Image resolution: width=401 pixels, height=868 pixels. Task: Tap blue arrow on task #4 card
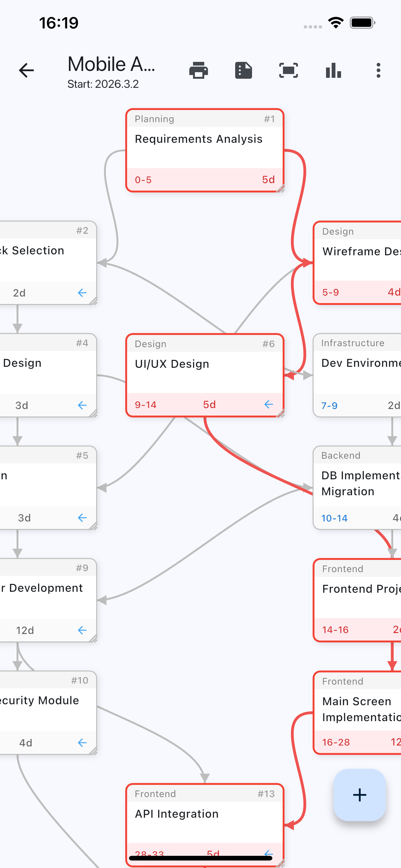(x=82, y=405)
